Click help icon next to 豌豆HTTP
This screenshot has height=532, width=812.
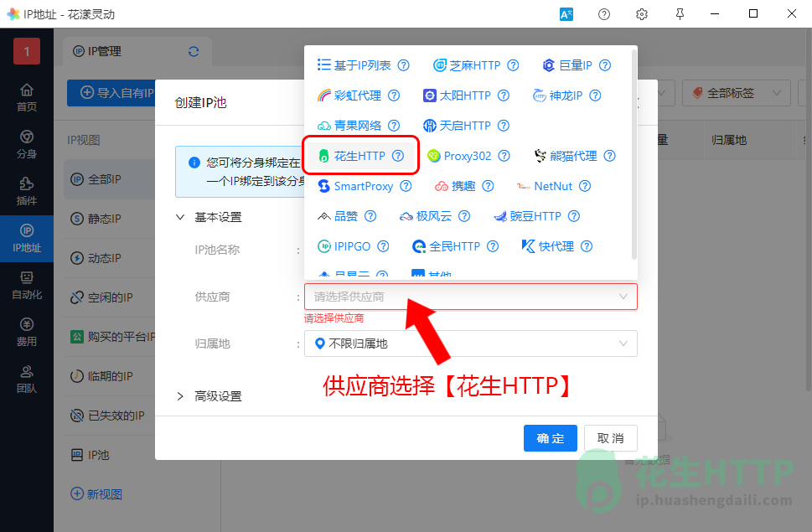point(574,216)
